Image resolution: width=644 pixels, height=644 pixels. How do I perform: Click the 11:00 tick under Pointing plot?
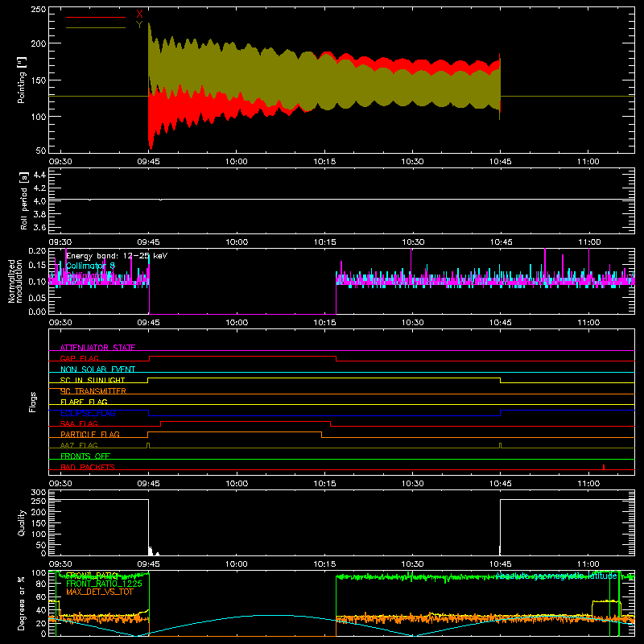pyautogui.click(x=588, y=162)
